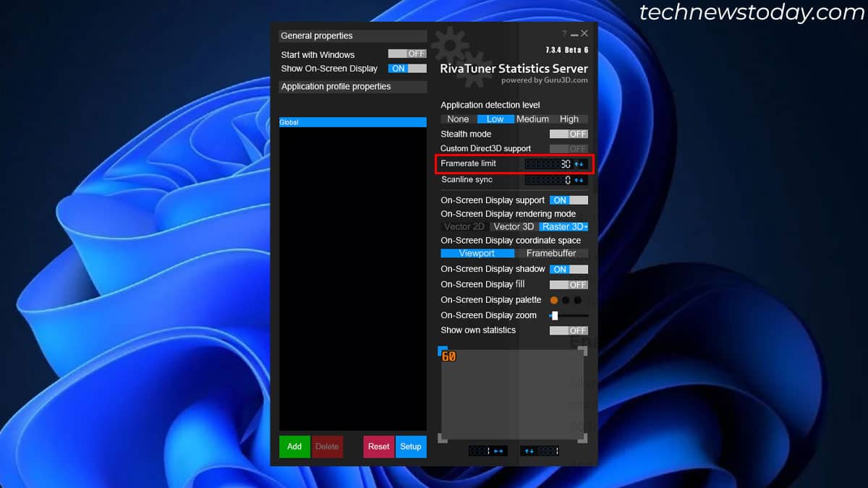Select the Global profile in the list

pos(353,122)
